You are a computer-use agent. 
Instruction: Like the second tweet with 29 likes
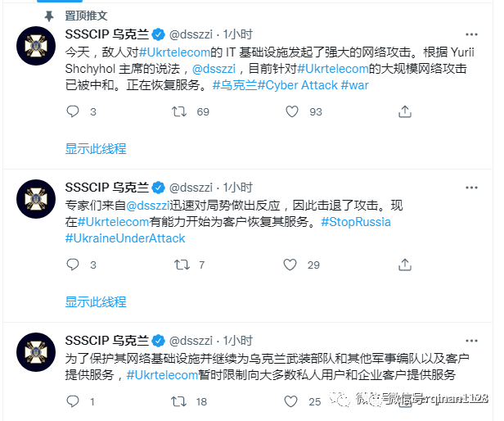click(x=290, y=265)
